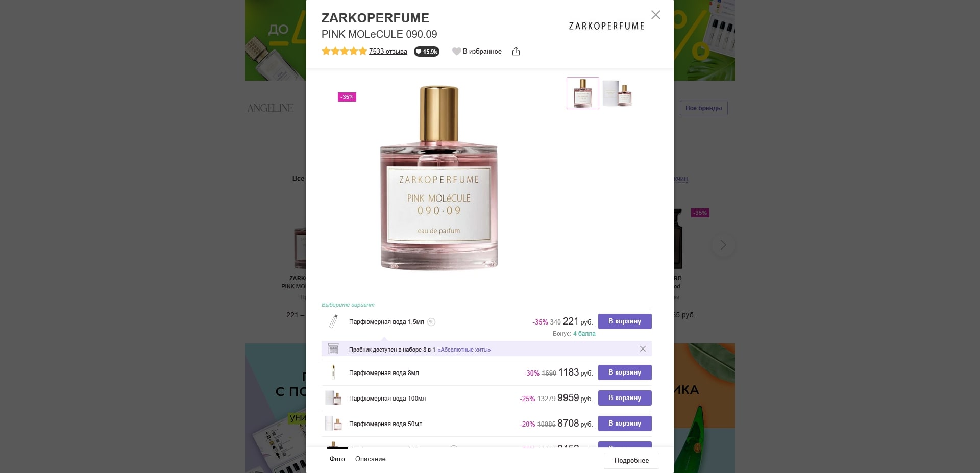The width and height of the screenshot is (980, 473).
Task: Add 8мл perfume water to cart
Action: [625, 372]
